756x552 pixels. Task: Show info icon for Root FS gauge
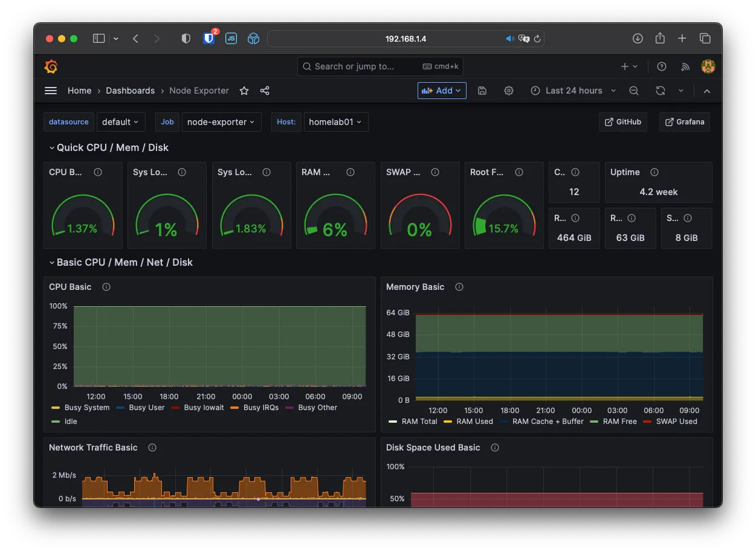[x=519, y=172]
